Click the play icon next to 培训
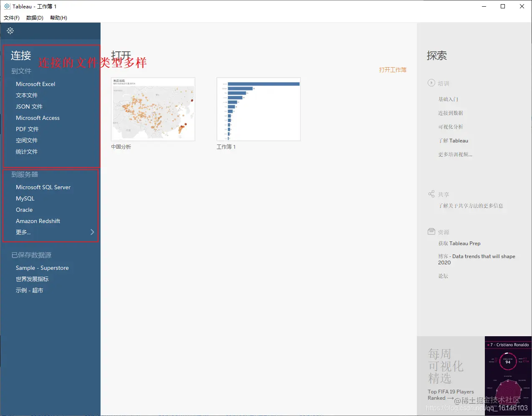 pyautogui.click(x=431, y=83)
